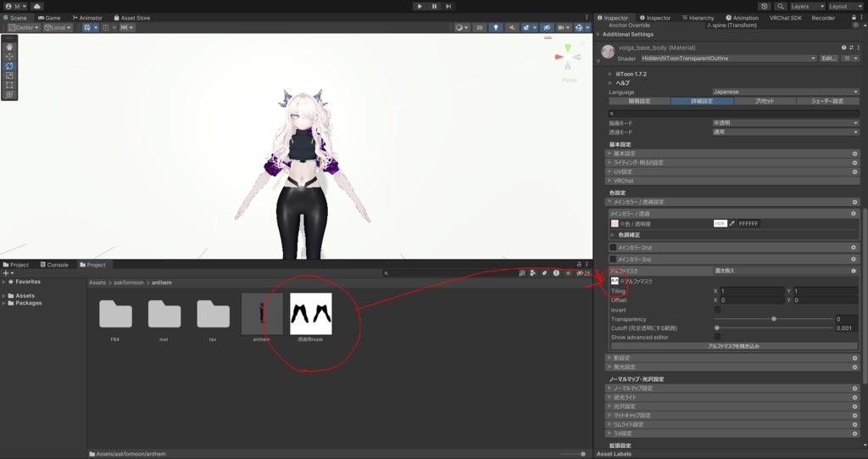Open the VRChat SDK tab
This screenshot has height=459, width=868.
coord(786,18)
